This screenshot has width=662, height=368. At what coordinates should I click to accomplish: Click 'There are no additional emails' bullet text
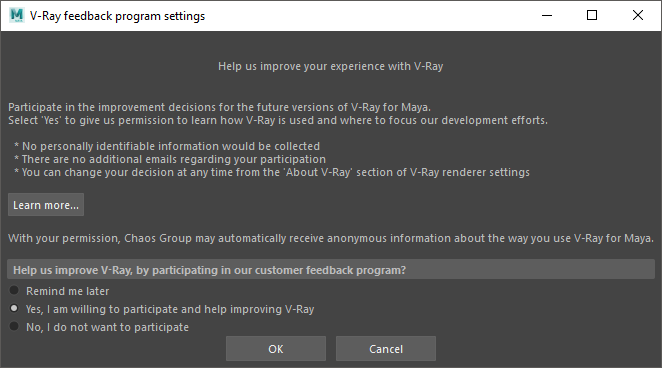tap(170, 159)
